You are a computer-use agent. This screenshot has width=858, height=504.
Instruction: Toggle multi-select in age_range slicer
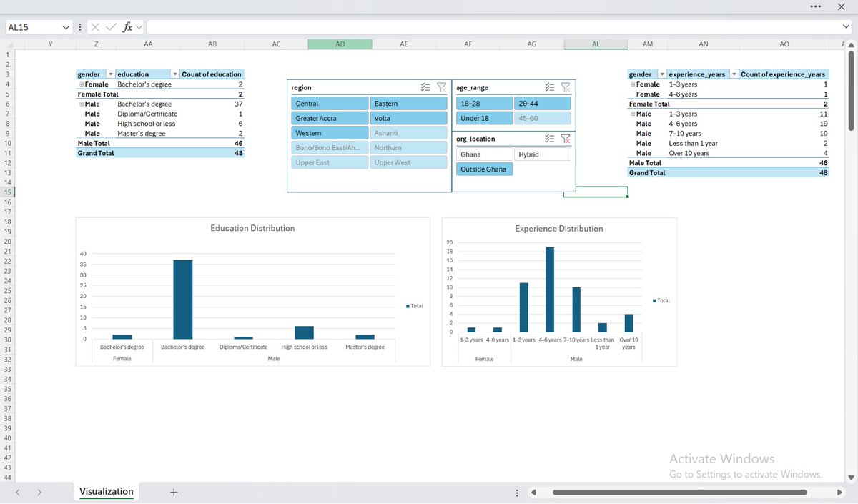click(549, 87)
